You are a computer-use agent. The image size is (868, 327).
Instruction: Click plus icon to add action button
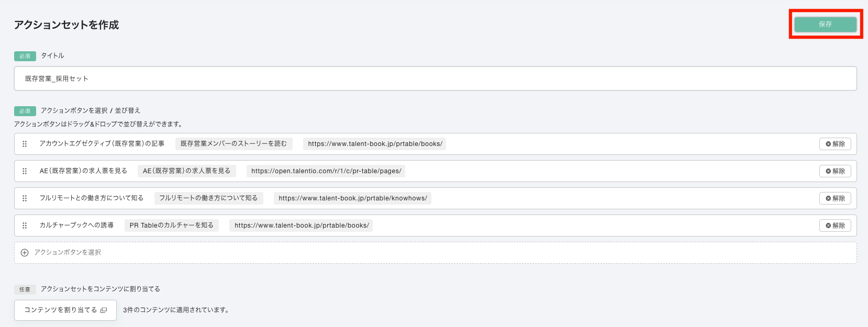tap(25, 253)
